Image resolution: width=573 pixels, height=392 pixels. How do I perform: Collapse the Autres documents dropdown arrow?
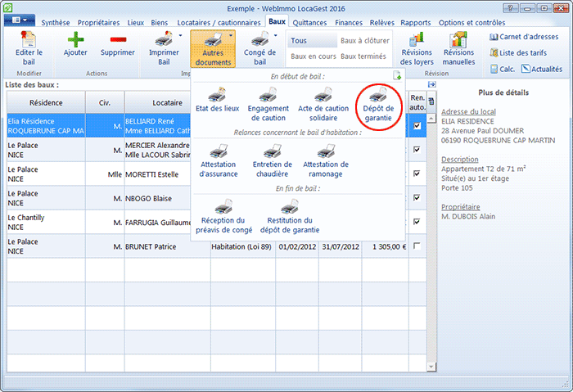click(231, 35)
